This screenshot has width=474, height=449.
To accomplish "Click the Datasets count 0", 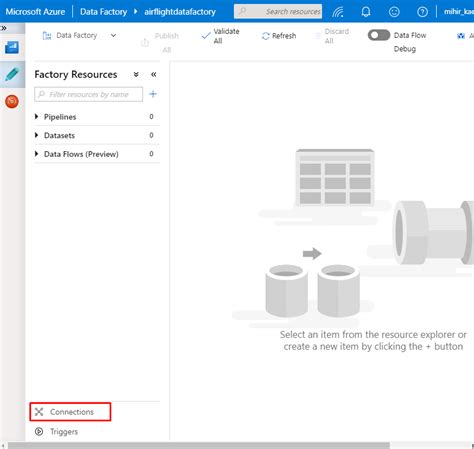I will [151, 135].
